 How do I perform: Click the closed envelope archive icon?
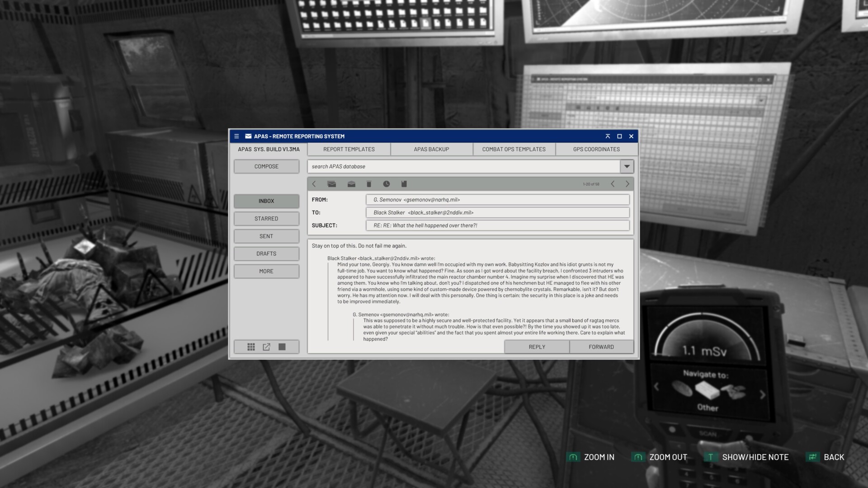[332, 184]
